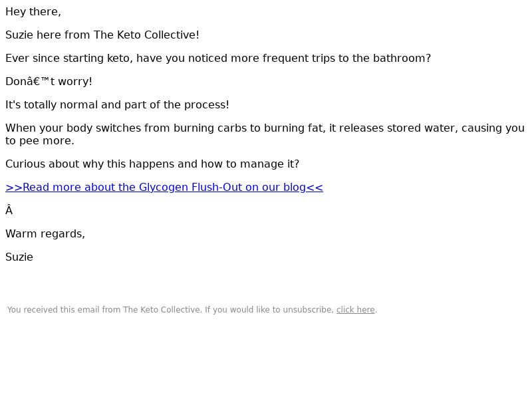
Task: Click the garbled 'Don’t worry!' line
Action: point(49,82)
